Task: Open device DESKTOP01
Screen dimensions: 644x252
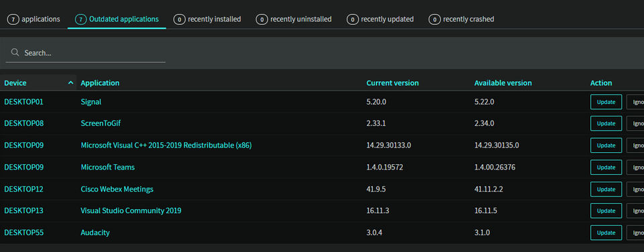Action: pyautogui.click(x=24, y=102)
